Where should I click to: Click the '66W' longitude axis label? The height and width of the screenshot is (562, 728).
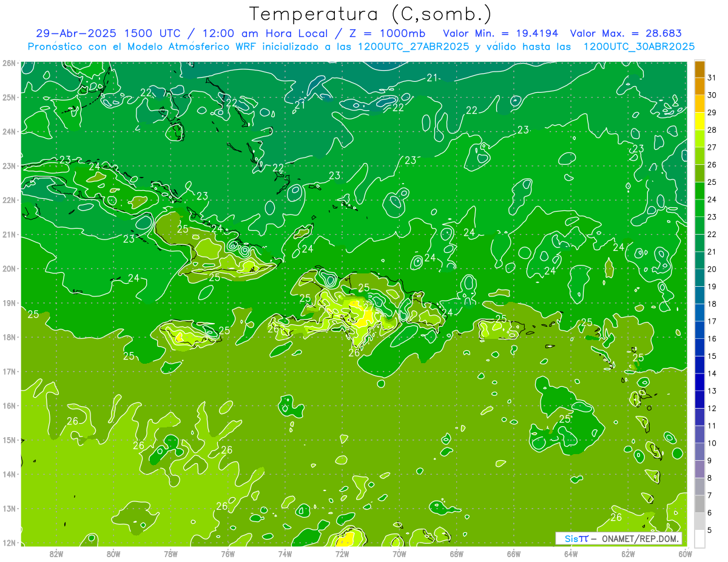click(513, 554)
